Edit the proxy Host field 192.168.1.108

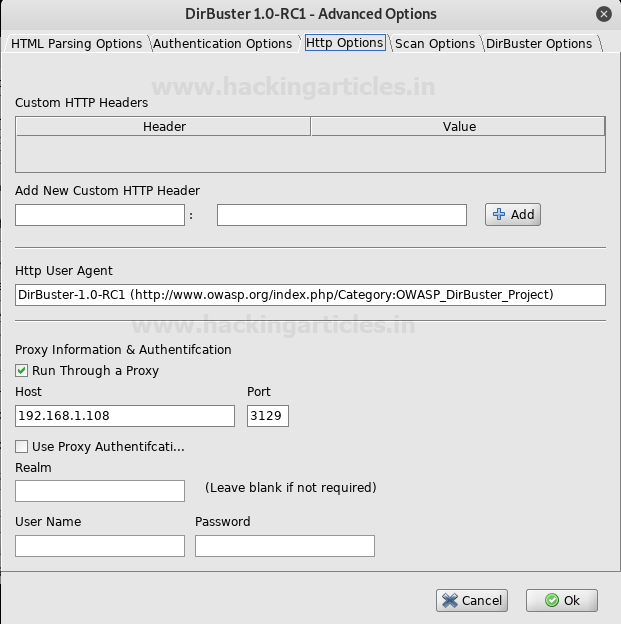click(x=125, y=416)
